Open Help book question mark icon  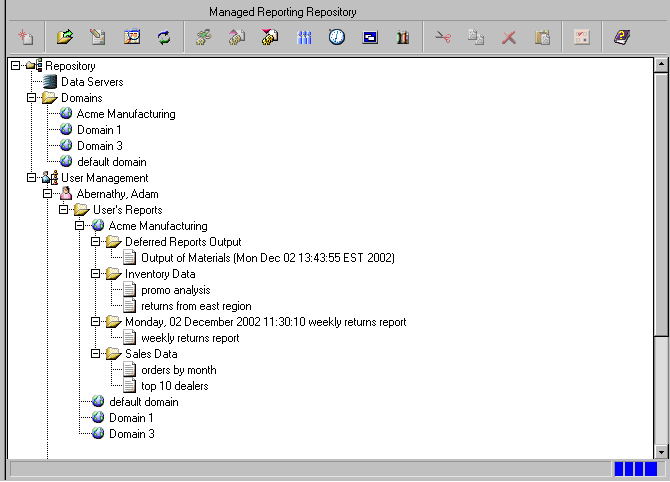(x=622, y=37)
